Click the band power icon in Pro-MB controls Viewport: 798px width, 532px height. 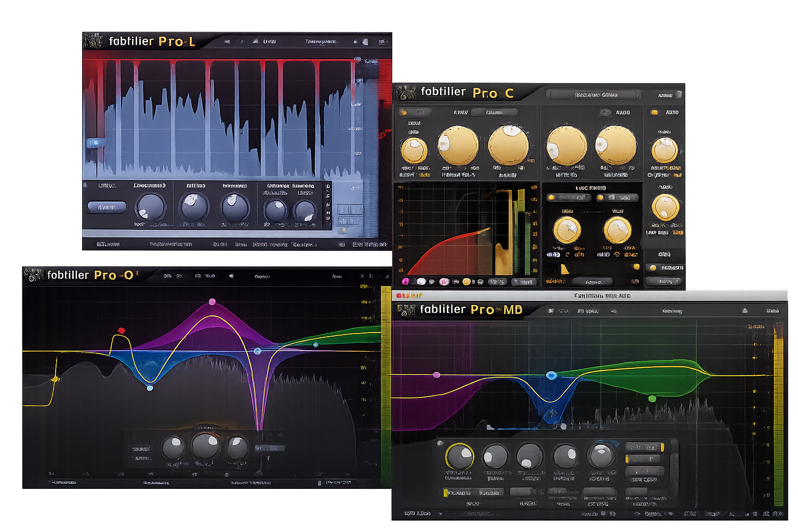coord(440,443)
